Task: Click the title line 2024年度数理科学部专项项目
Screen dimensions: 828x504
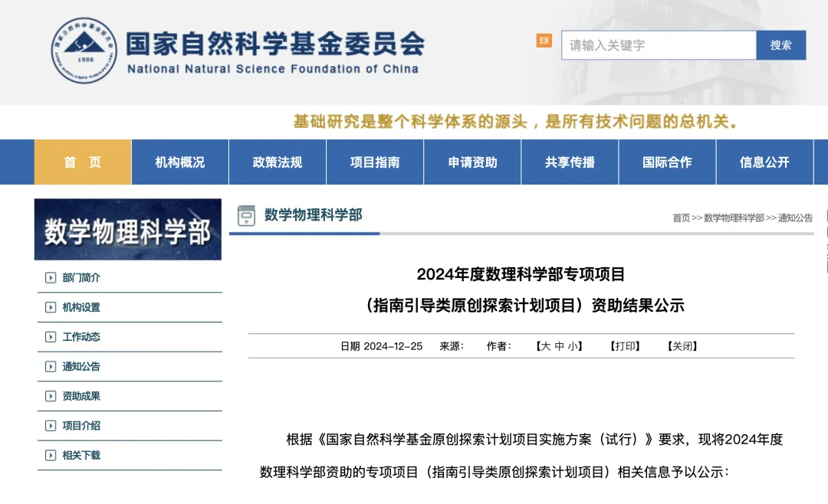Action: coord(521,274)
